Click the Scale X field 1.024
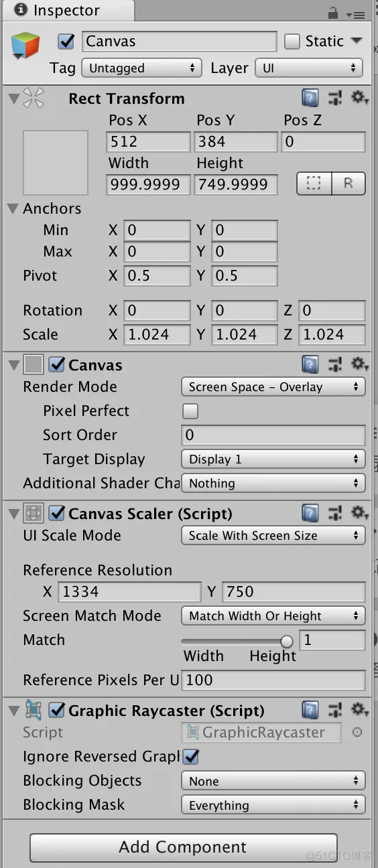This screenshot has height=868, width=378. tap(157, 334)
